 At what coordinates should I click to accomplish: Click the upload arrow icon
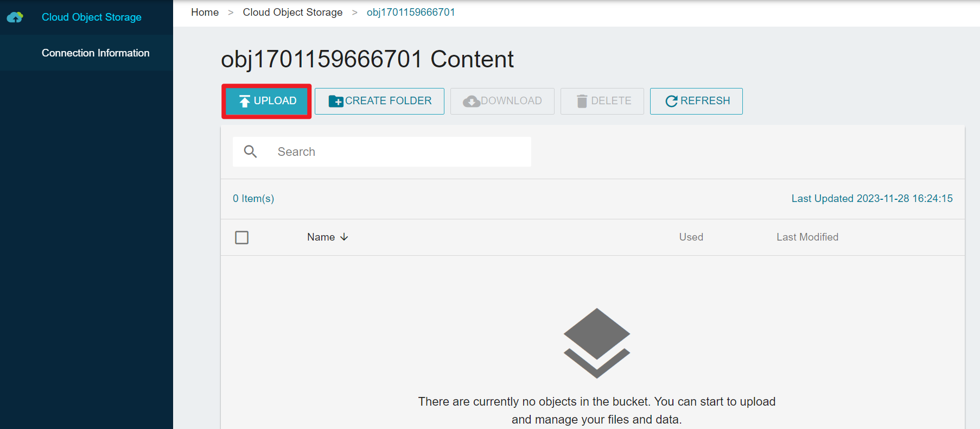[245, 101]
